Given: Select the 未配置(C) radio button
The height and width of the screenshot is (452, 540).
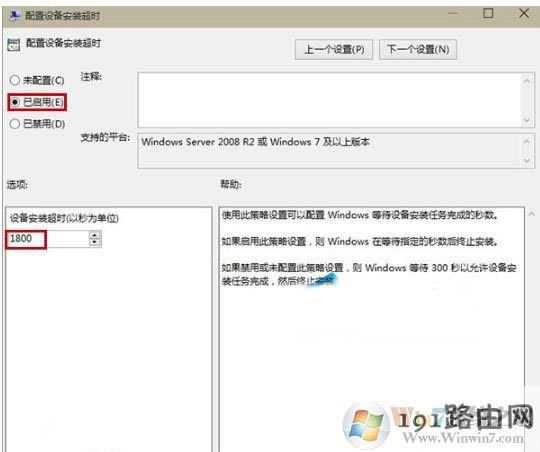Looking at the screenshot, I should pos(15,80).
